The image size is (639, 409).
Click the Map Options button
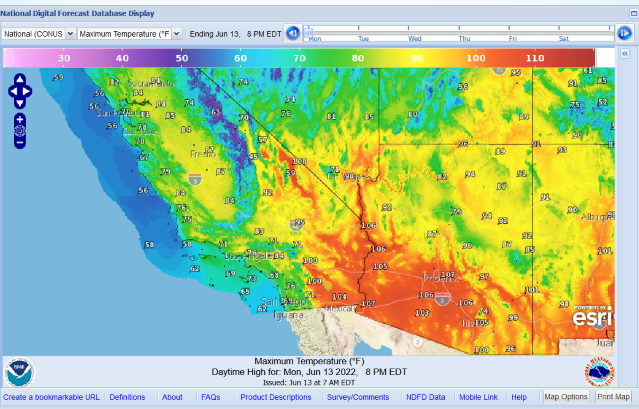566,396
